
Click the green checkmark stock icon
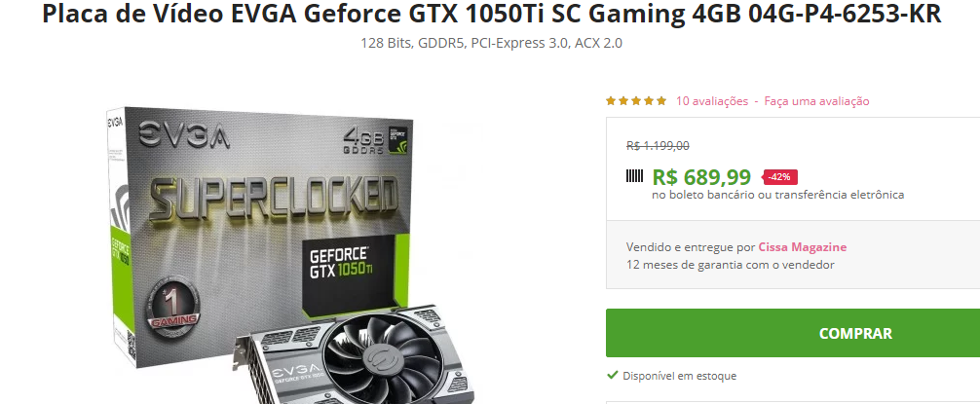point(613,375)
